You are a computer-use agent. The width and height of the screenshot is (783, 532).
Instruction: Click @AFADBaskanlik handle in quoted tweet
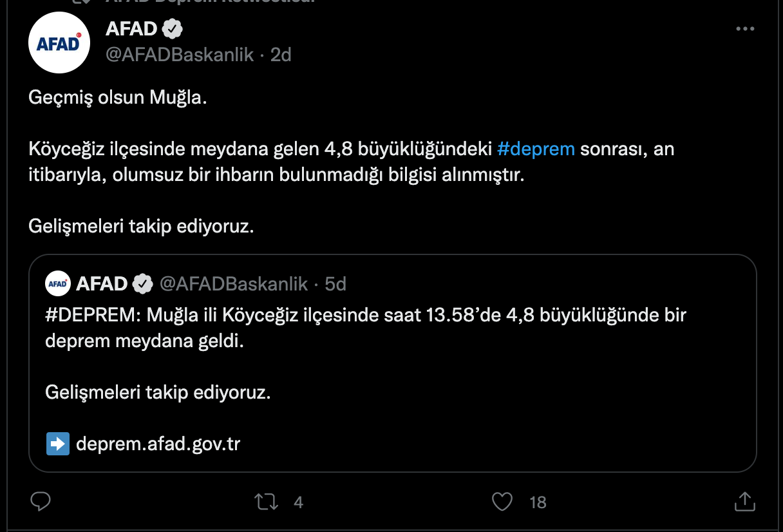tap(233, 283)
